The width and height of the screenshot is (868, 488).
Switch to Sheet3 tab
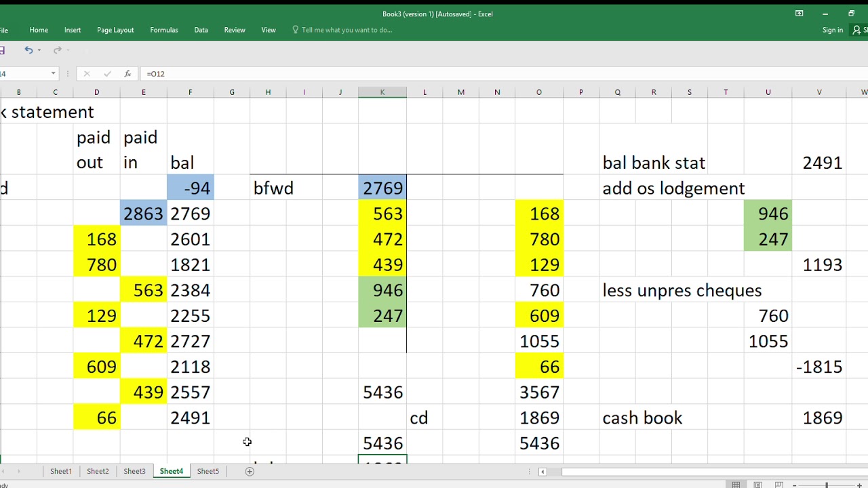[x=134, y=471]
